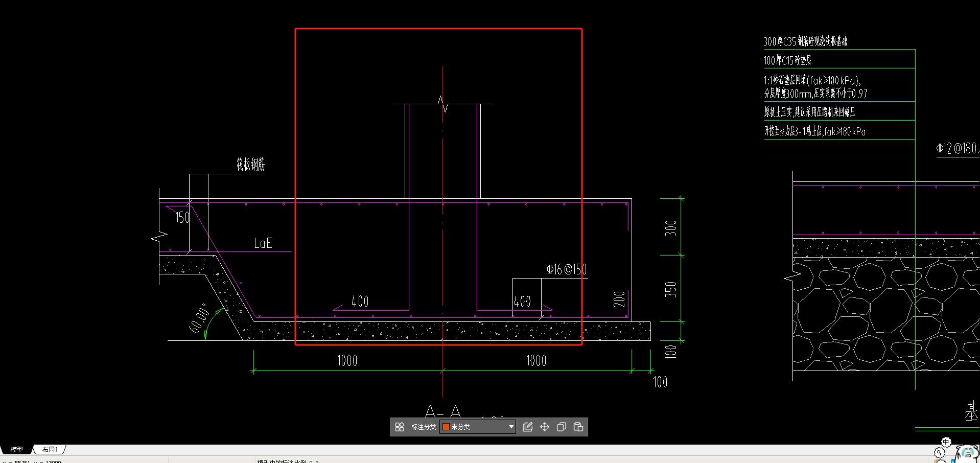The image size is (980, 463).
Task: Select the Φ12@180 annotation at right
Action: coord(958,149)
